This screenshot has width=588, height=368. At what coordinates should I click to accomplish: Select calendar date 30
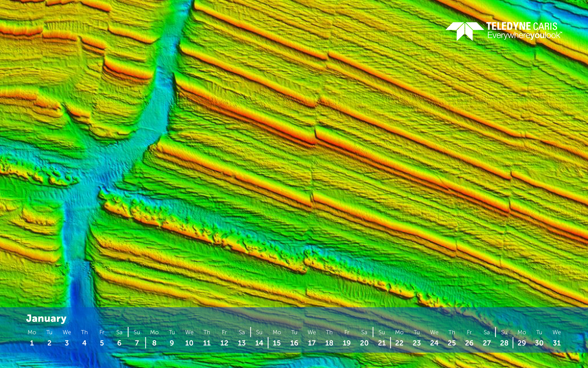point(539,343)
